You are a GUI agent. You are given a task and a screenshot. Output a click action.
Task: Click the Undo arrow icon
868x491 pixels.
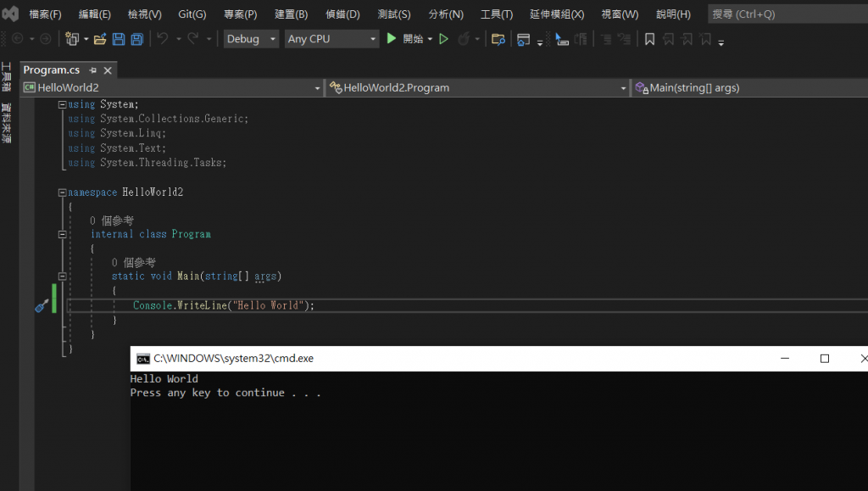click(162, 38)
